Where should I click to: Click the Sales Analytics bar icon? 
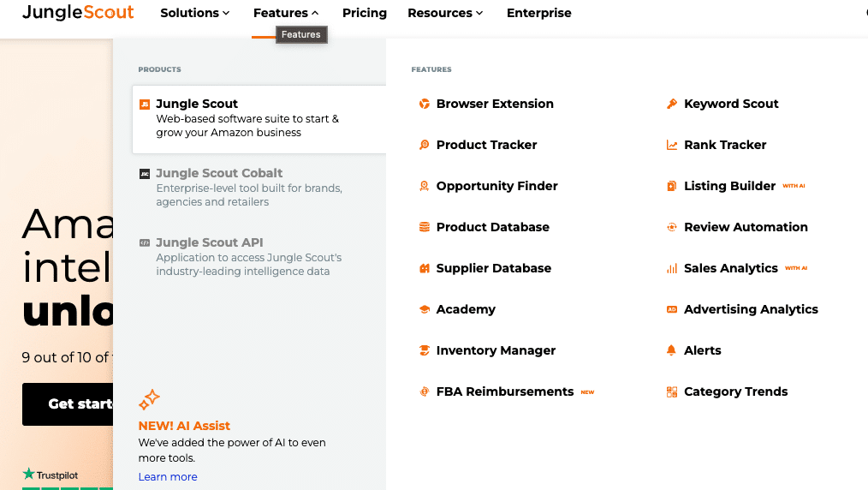click(x=671, y=268)
